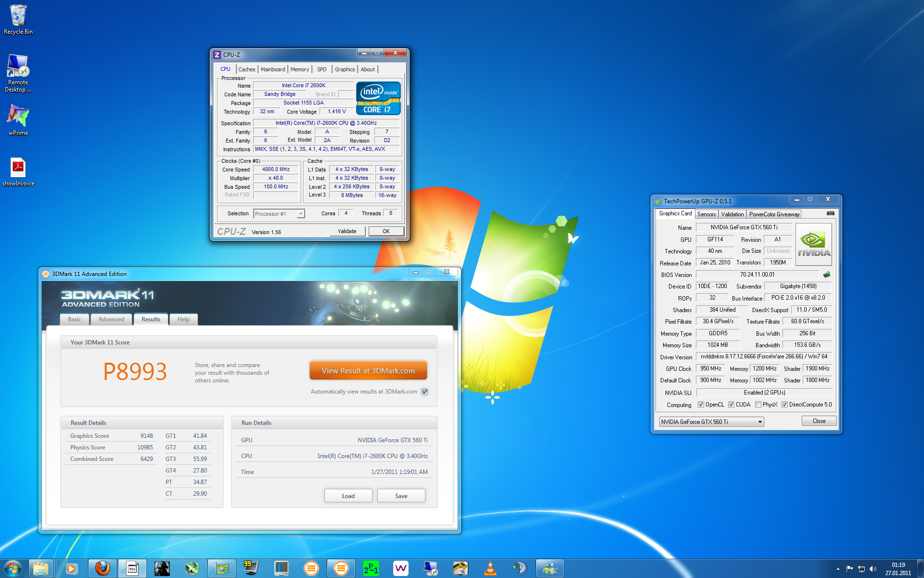The width and height of the screenshot is (924, 578).
Task: Click the BIOS save chip icon in GPU-Z
Action: pyautogui.click(x=827, y=275)
